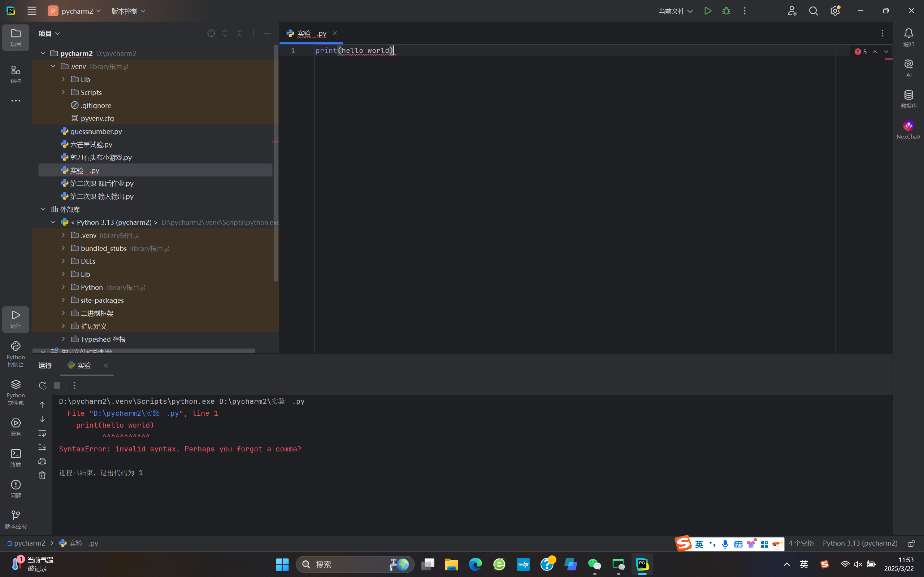Click the Rerun icon in Run panel
Screen dimensions: 924x577
tap(42, 385)
